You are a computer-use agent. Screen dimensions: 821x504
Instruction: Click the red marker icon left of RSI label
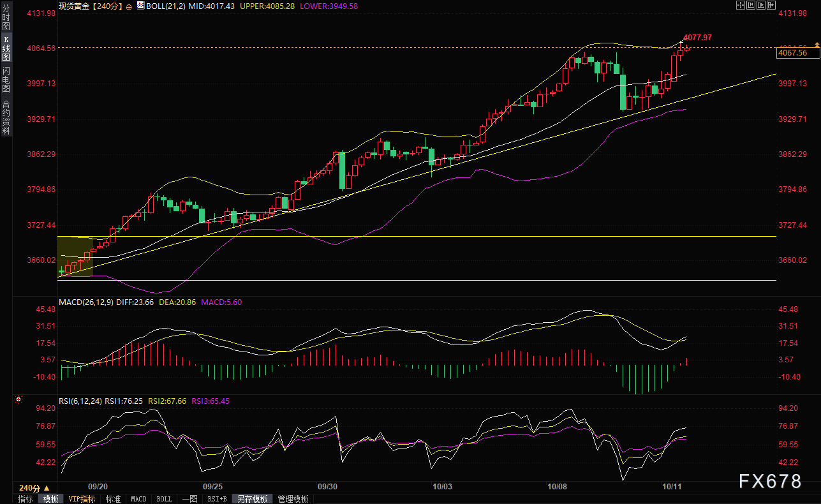(18, 401)
